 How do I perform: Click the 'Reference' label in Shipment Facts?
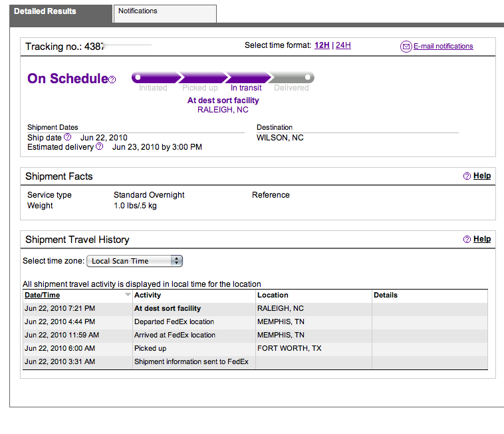271,195
